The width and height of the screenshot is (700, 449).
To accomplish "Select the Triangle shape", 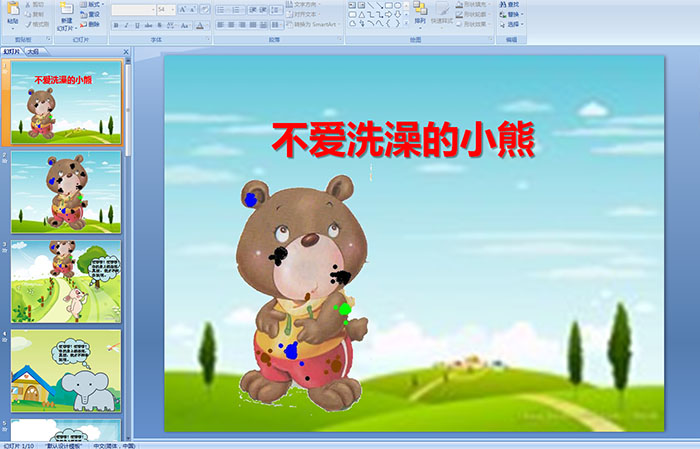I will [x=362, y=15].
